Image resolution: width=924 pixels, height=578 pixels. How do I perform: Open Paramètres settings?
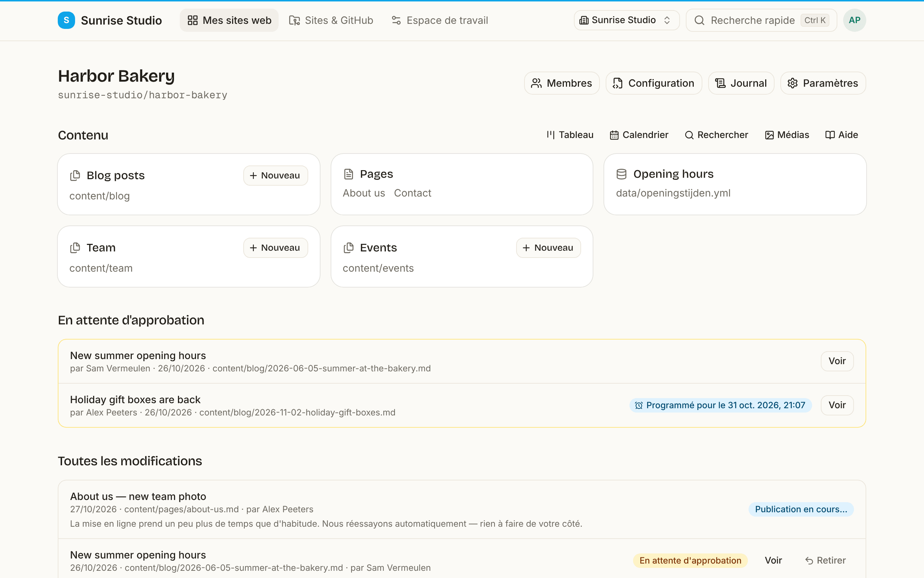[823, 83]
